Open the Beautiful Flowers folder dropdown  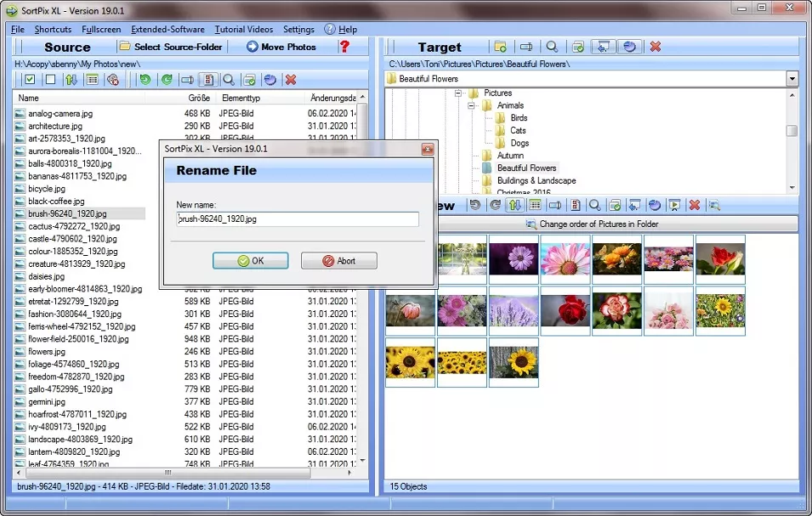coord(792,78)
